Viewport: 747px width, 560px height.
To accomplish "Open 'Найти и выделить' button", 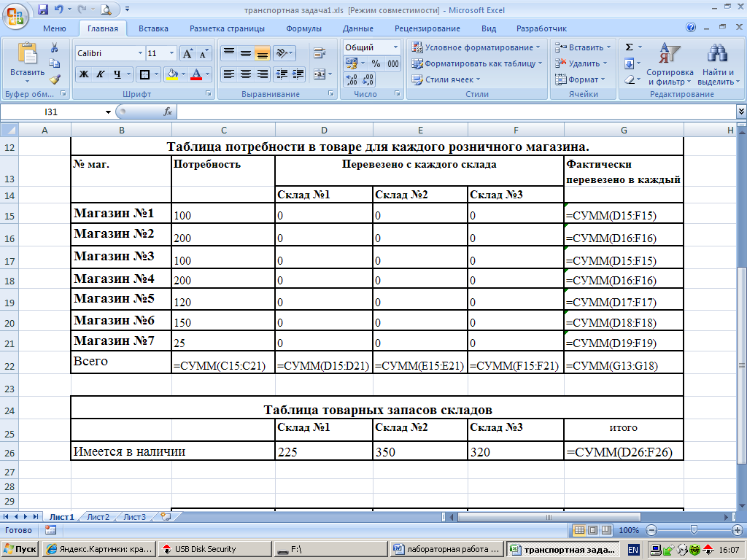I will click(718, 64).
